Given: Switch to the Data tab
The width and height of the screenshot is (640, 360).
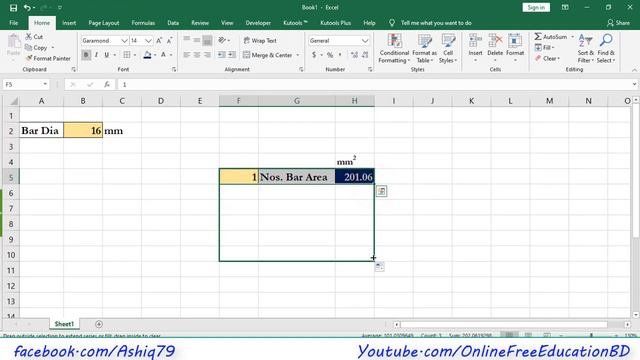Looking at the screenshot, I should coord(173,23).
